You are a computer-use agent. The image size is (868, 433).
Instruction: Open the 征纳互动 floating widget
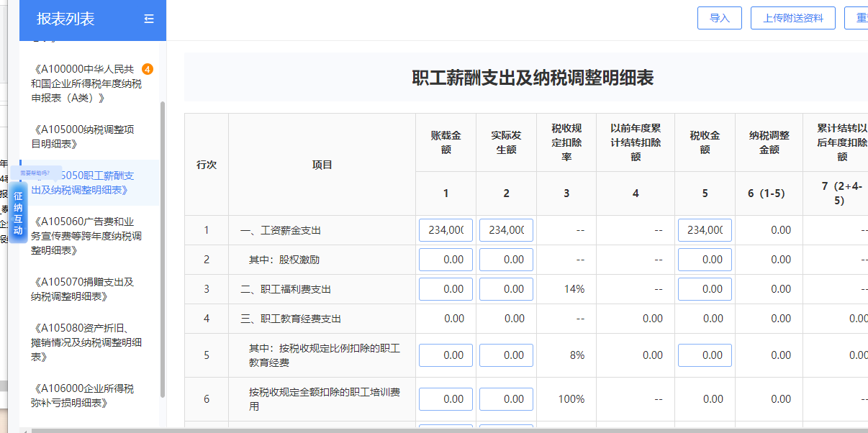[18, 213]
